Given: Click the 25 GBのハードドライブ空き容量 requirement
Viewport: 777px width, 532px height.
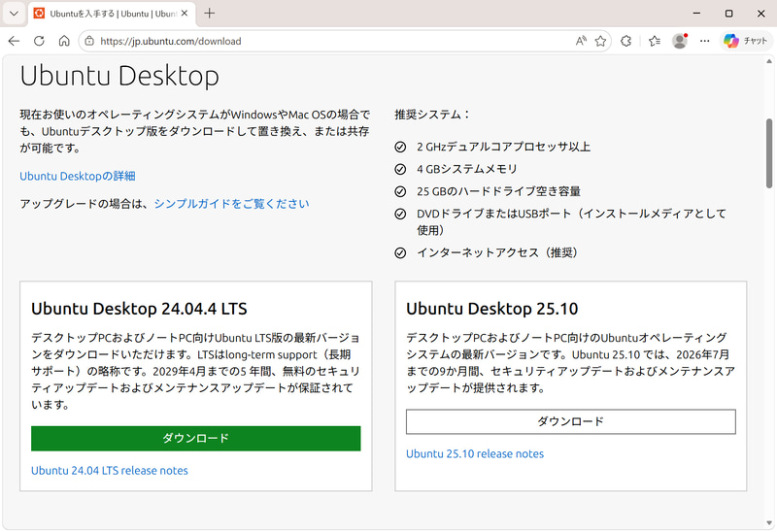Looking at the screenshot, I should (x=498, y=191).
